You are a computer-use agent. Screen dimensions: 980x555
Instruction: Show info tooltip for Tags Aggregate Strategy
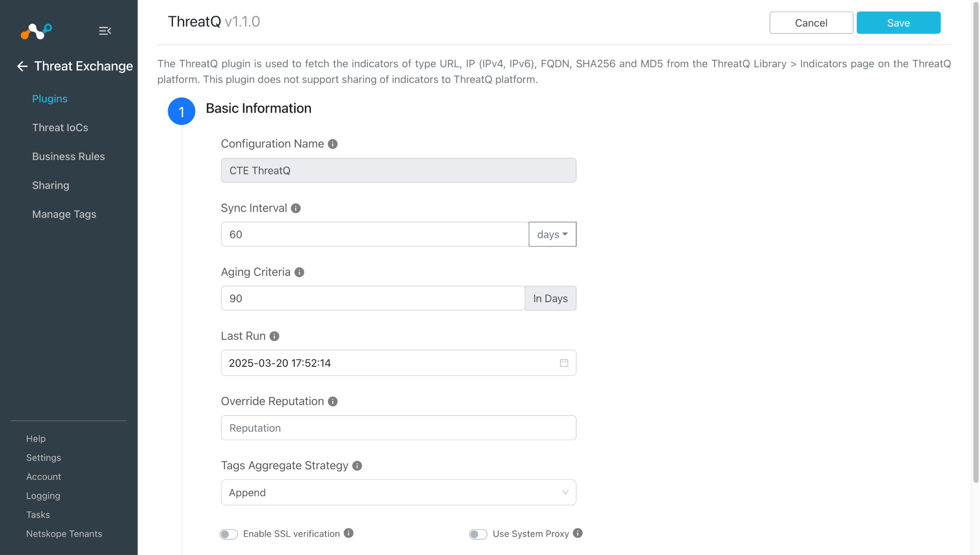[x=357, y=465]
